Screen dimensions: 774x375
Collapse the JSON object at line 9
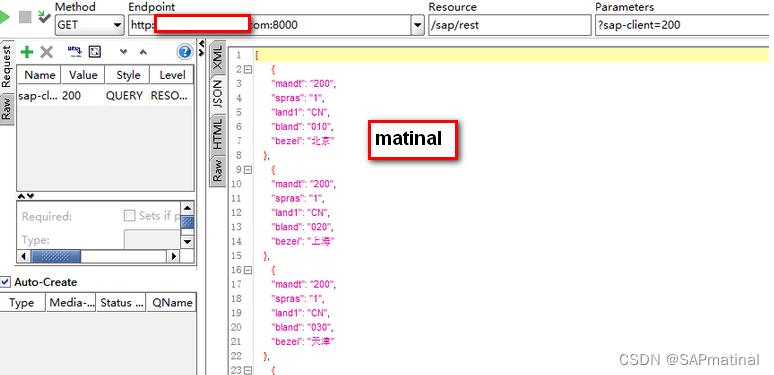click(248, 170)
